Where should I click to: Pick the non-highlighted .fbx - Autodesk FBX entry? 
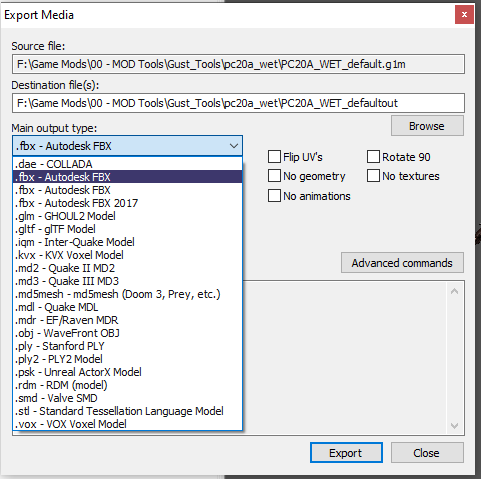click(127, 190)
